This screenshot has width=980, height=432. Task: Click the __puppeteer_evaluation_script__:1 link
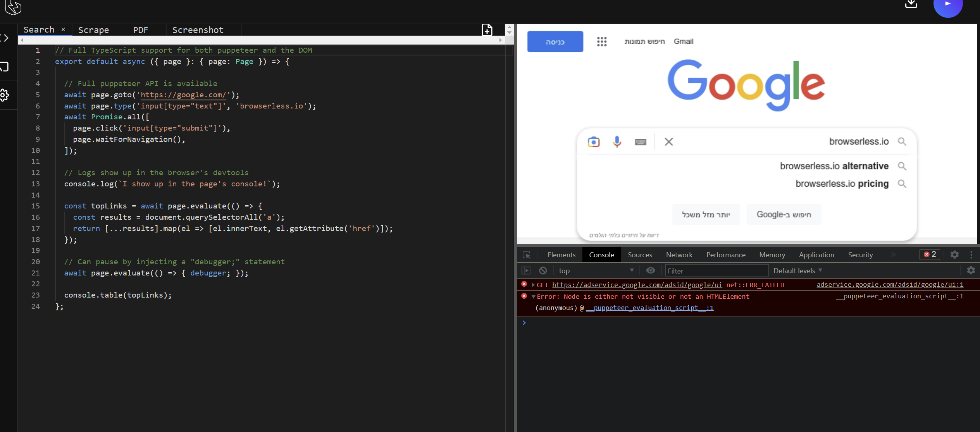click(x=649, y=308)
